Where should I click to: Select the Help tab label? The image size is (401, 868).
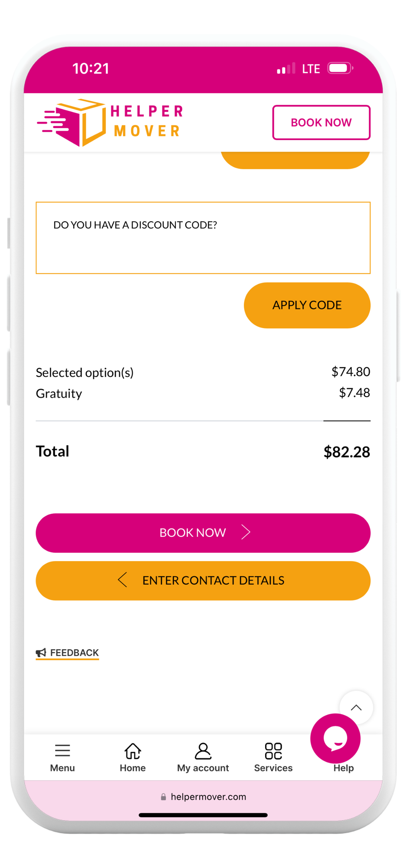[x=343, y=768]
